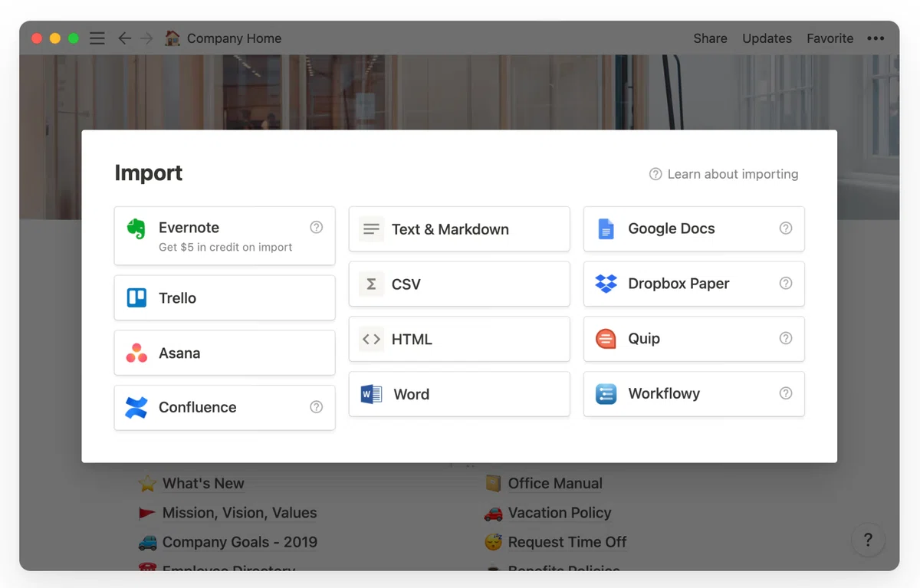Click the Import dialog heading

[x=149, y=173]
